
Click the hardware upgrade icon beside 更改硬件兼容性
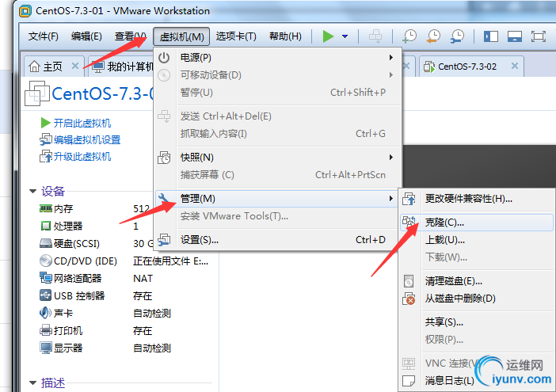click(x=409, y=199)
